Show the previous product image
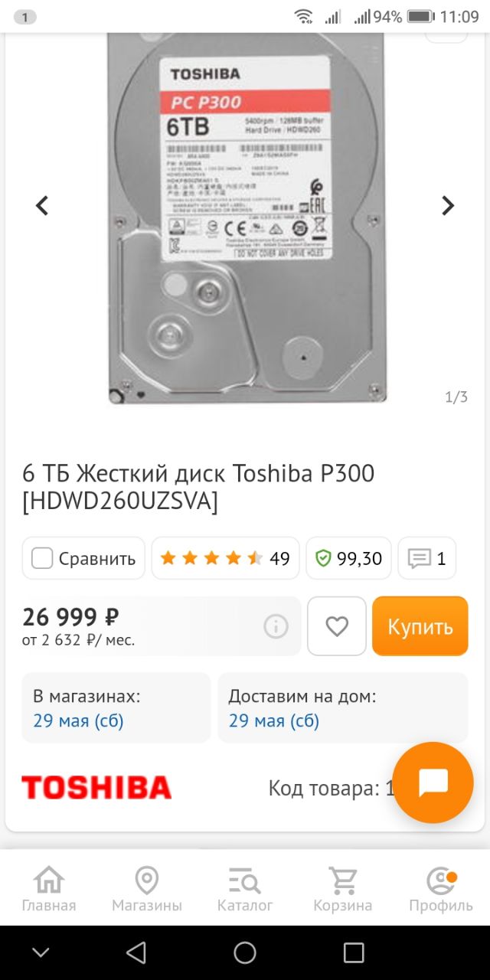 coord(42,205)
